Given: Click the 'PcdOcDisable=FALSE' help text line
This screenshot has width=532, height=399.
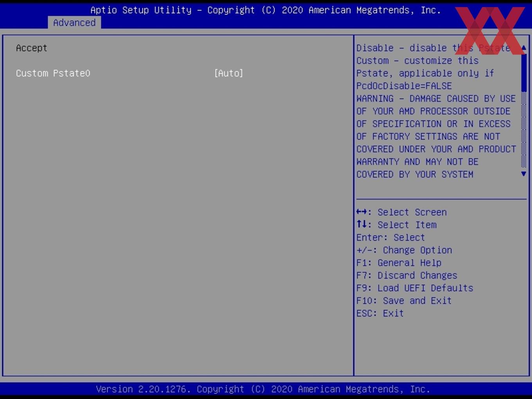Looking at the screenshot, I should (x=404, y=86).
